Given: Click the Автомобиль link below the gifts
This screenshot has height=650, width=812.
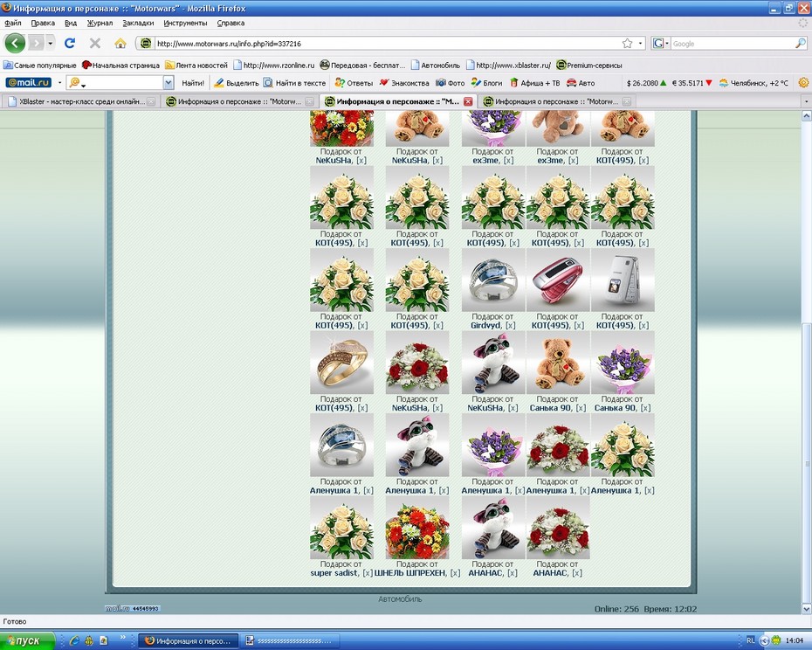Looking at the screenshot, I should tap(400, 599).
